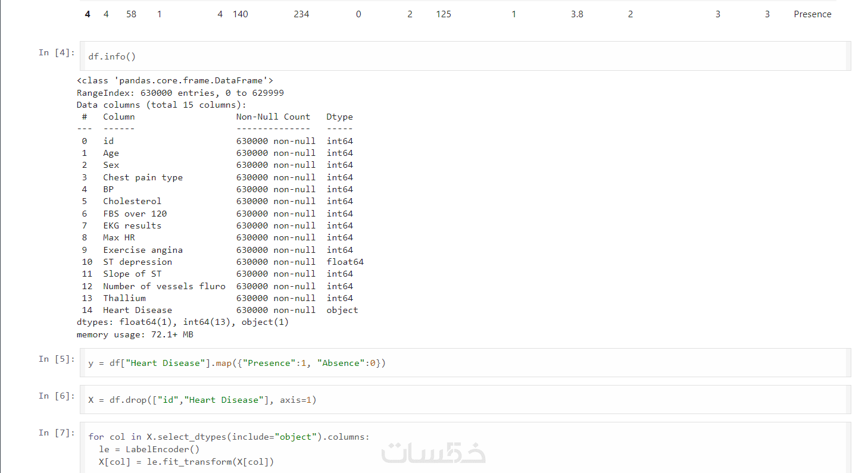Click the 58 value in the table row
This screenshot has width=868, height=473.
(x=131, y=14)
